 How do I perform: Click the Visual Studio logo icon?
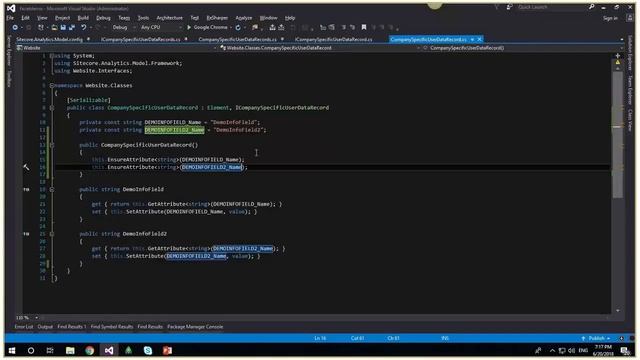pyautogui.click(x=11, y=8)
